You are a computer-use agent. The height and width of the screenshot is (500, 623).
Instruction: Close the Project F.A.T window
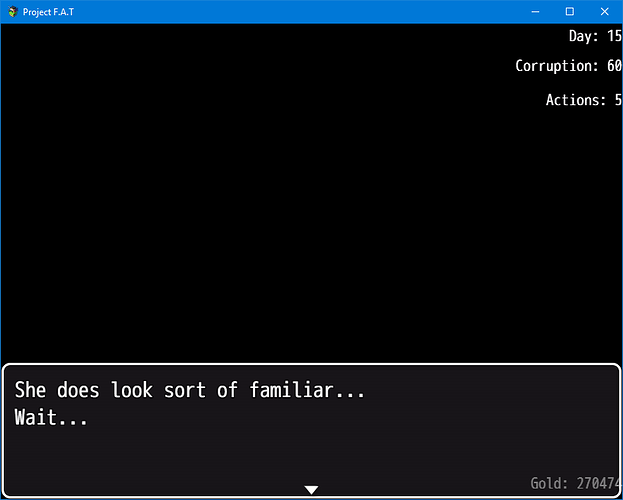(605, 12)
